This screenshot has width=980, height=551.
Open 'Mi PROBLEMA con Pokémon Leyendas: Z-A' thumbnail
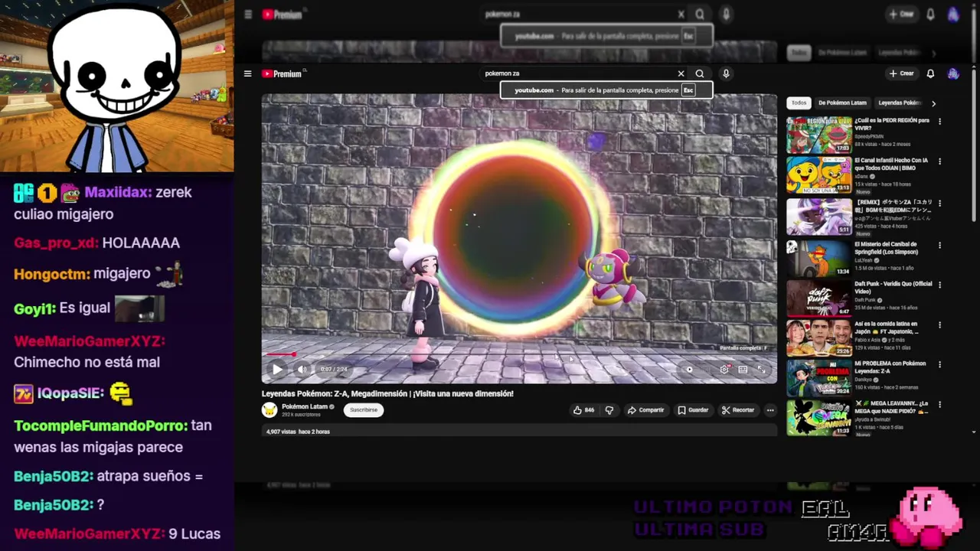819,377
